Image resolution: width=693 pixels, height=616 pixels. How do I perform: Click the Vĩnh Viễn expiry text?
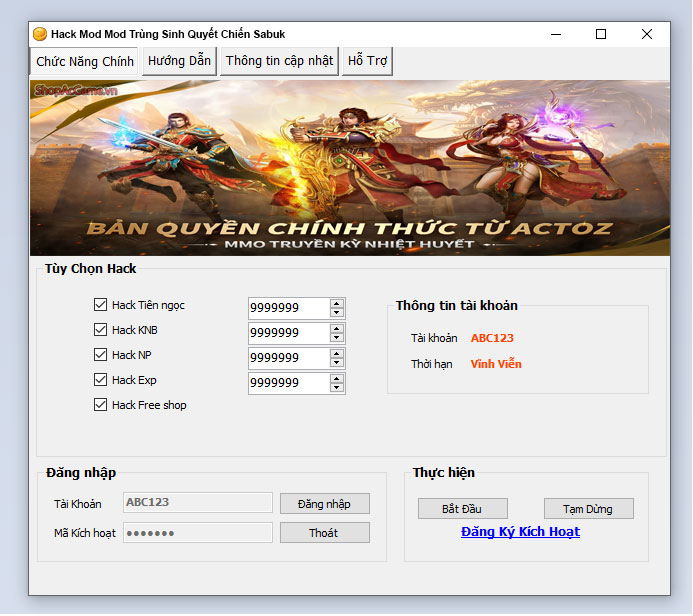pos(496,364)
